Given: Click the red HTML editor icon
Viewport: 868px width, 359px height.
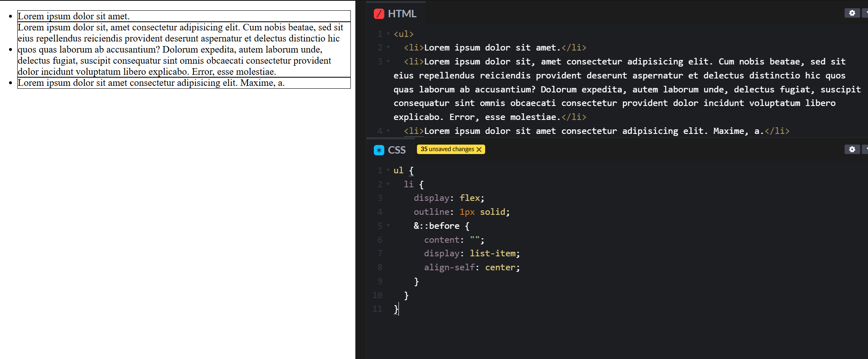Looking at the screenshot, I should point(379,14).
